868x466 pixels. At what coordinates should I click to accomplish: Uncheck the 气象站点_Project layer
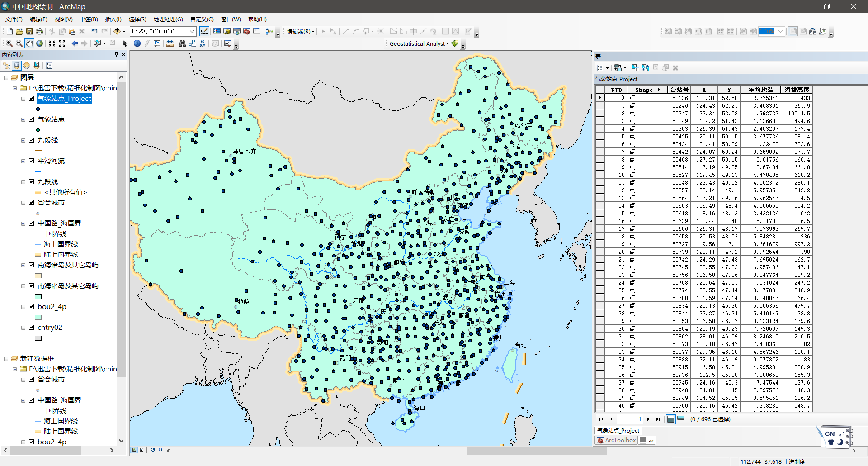pyautogui.click(x=32, y=99)
